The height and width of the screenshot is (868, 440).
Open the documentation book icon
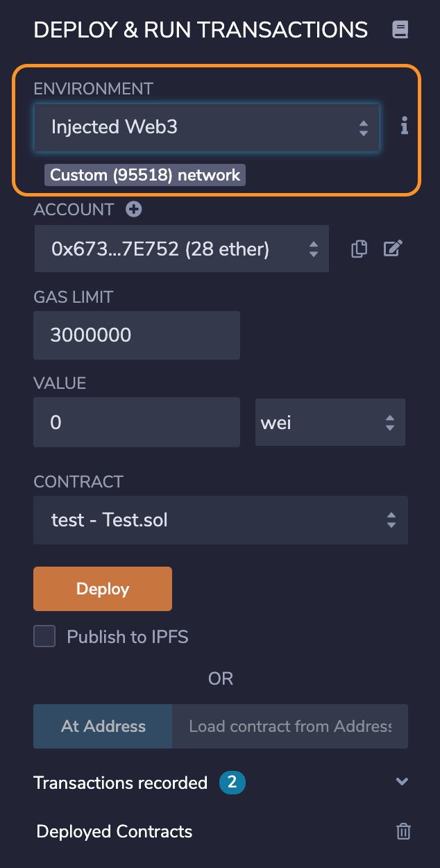point(400,30)
